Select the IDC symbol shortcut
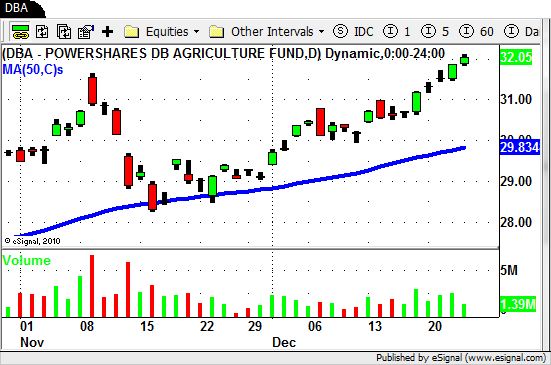Screen dimensions: 551x365 click(x=353, y=32)
